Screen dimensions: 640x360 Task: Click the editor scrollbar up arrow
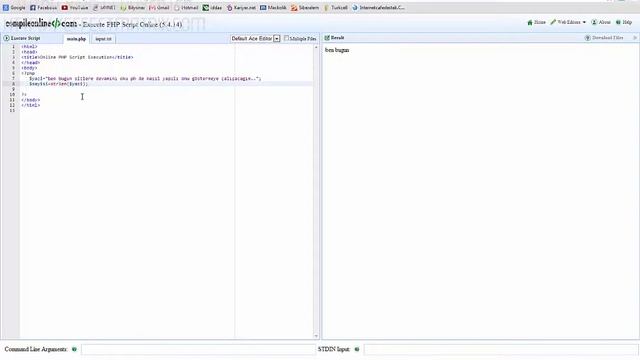(x=316, y=47)
